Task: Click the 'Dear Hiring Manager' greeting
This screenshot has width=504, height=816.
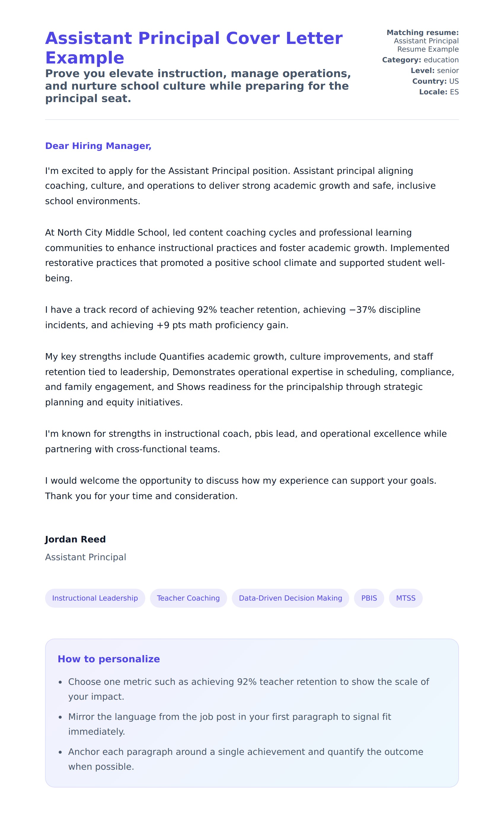Action: click(x=98, y=146)
